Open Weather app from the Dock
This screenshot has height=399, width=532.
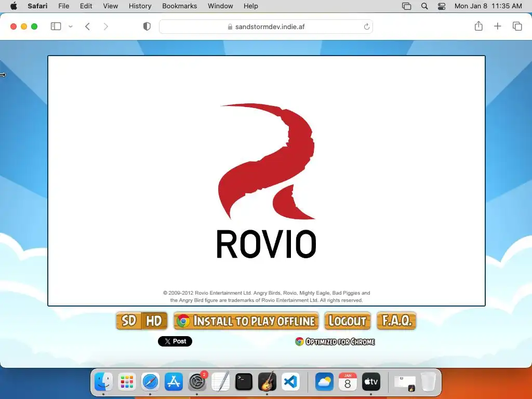(x=324, y=382)
